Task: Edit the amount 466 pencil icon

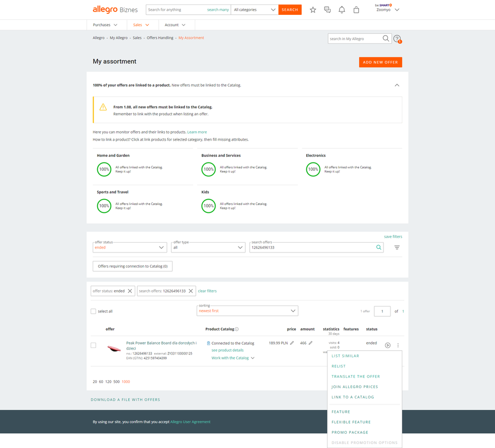Action: (311, 343)
